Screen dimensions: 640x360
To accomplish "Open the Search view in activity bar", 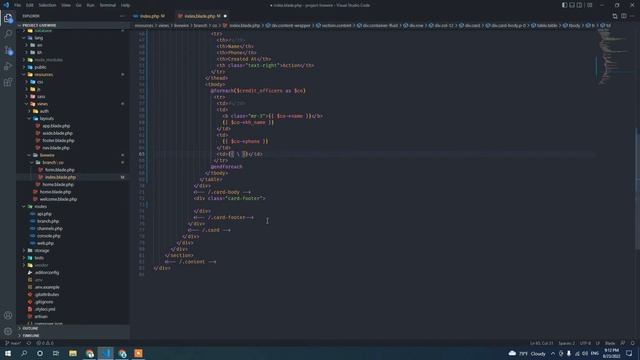I will click(8, 34).
